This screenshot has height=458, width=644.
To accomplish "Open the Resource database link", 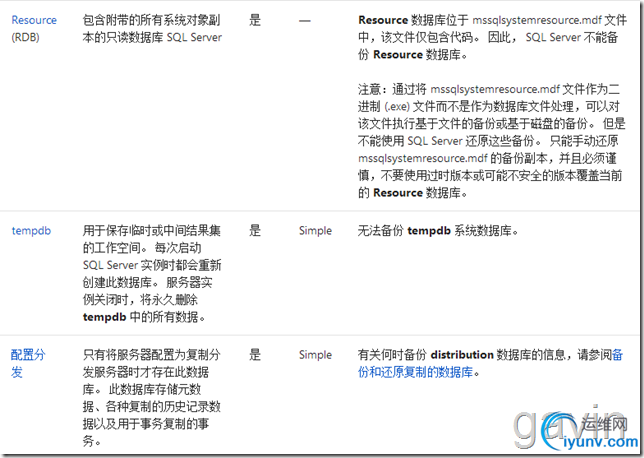I will click(x=34, y=20).
